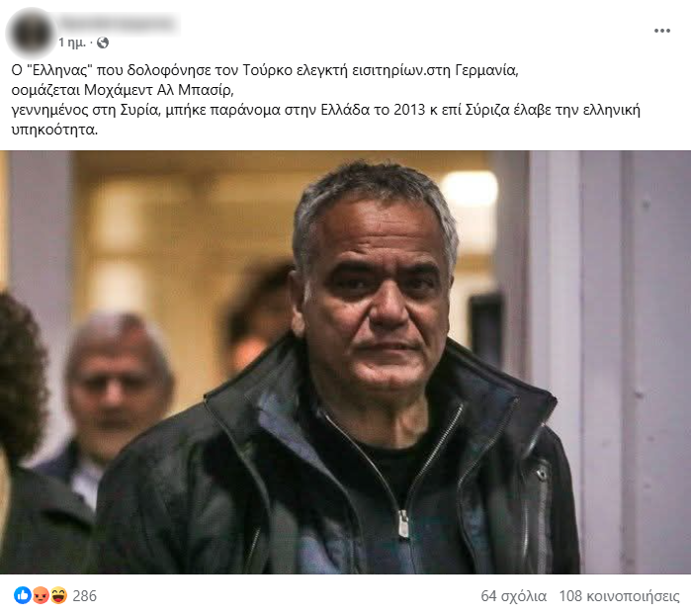The image size is (691, 616).
Task: Open the 286 reactions count list
Action: click(x=85, y=596)
